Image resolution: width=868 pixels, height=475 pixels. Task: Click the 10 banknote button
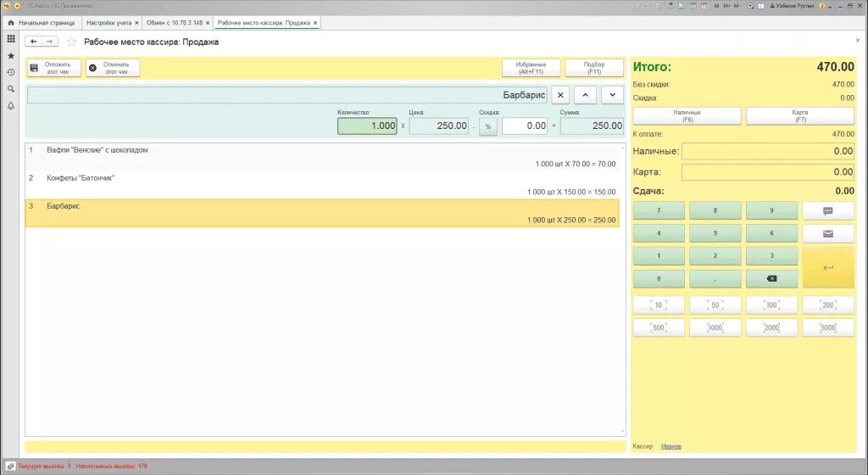tap(659, 305)
